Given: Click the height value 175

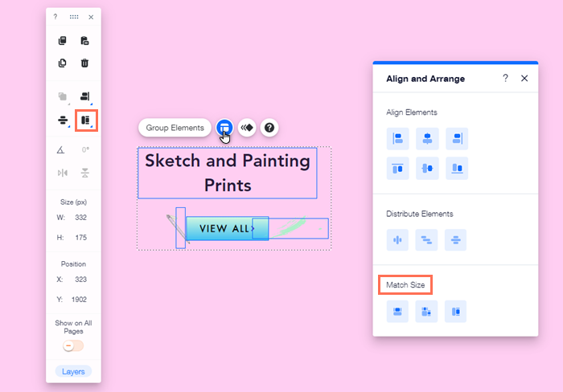Looking at the screenshot, I should 80,238.
